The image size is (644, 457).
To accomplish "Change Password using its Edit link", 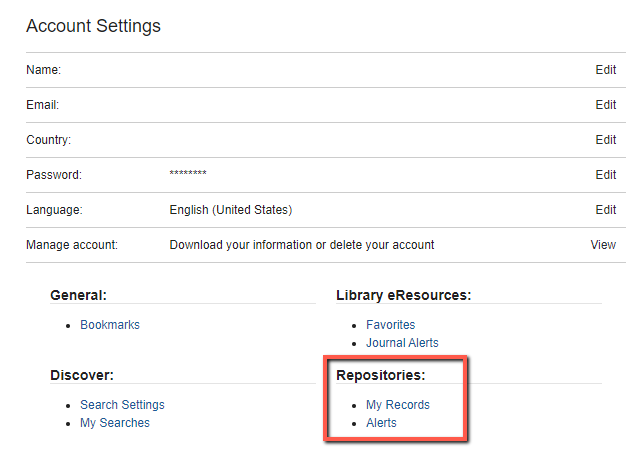I will point(605,175).
